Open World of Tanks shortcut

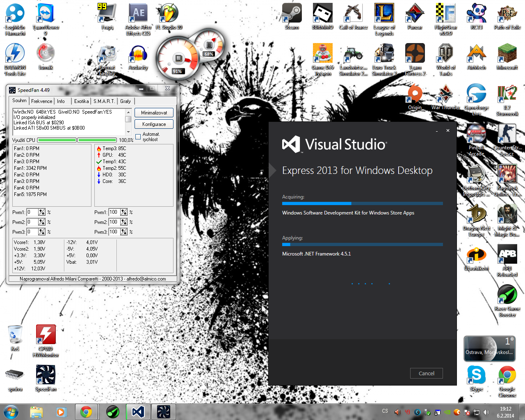(x=446, y=59)
